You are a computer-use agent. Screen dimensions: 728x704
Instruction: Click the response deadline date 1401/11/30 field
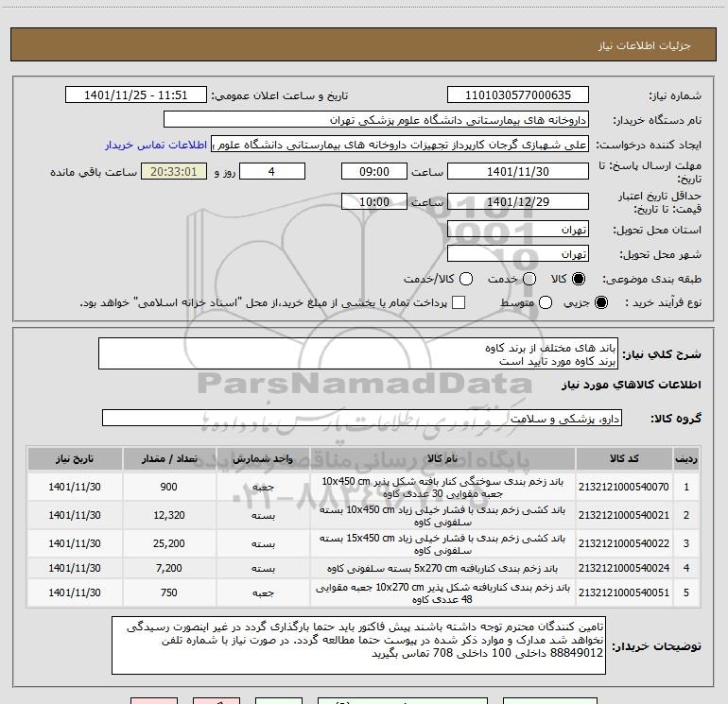[x=518, y=171]
